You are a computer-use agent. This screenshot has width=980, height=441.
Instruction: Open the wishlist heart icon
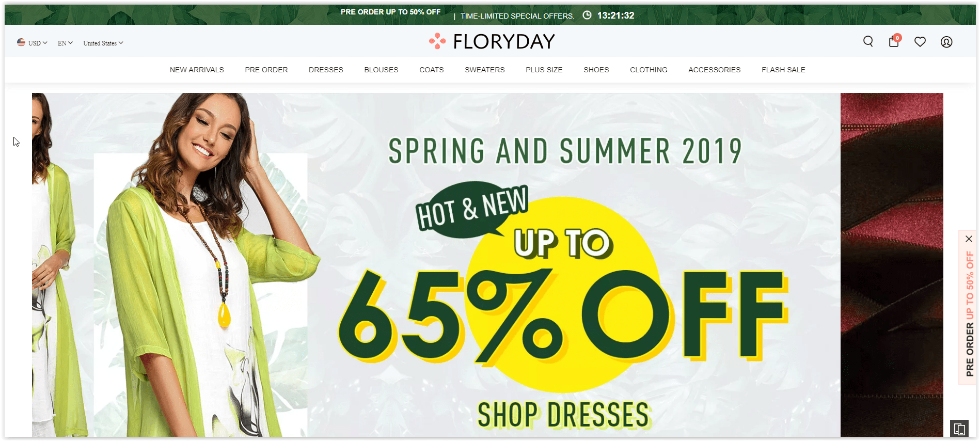(920, 42)
